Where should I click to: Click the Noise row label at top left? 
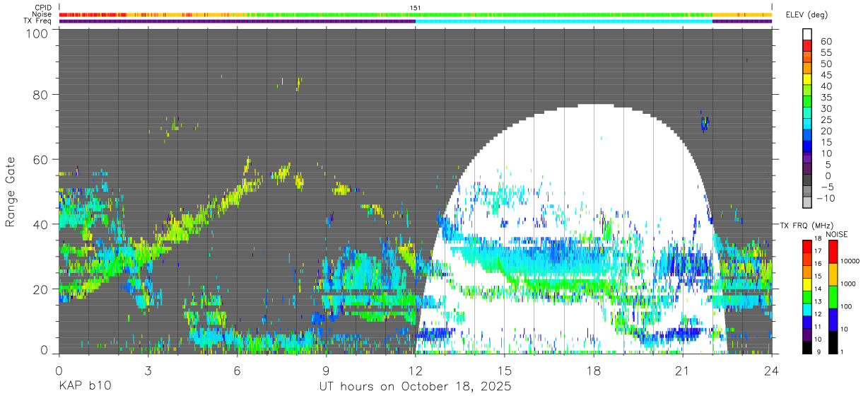(43, 14)
